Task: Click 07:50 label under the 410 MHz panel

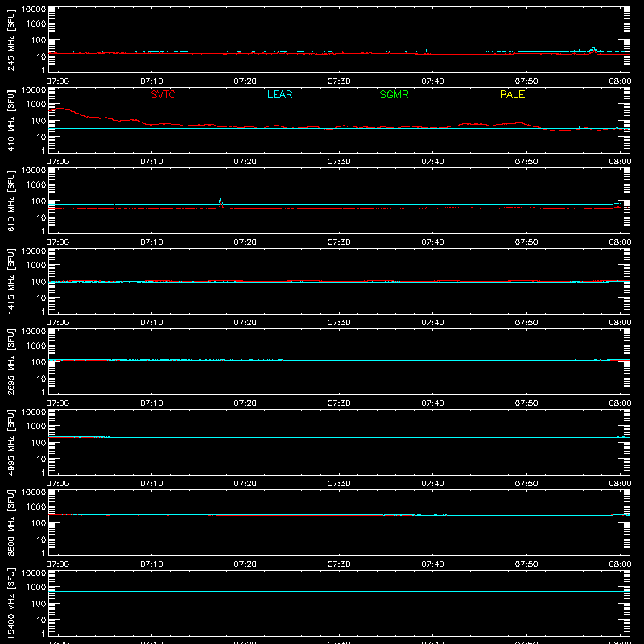Action: [526, 162]
